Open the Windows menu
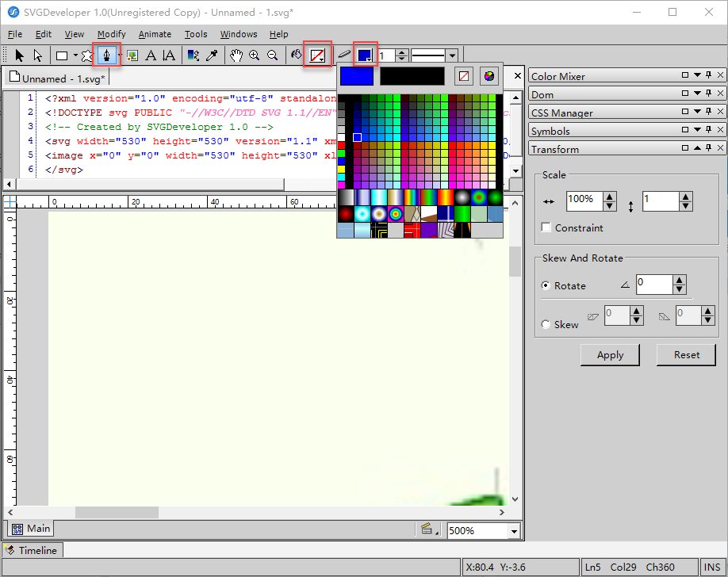This screenshot has height=577, width=728. (x=239, y=34)
